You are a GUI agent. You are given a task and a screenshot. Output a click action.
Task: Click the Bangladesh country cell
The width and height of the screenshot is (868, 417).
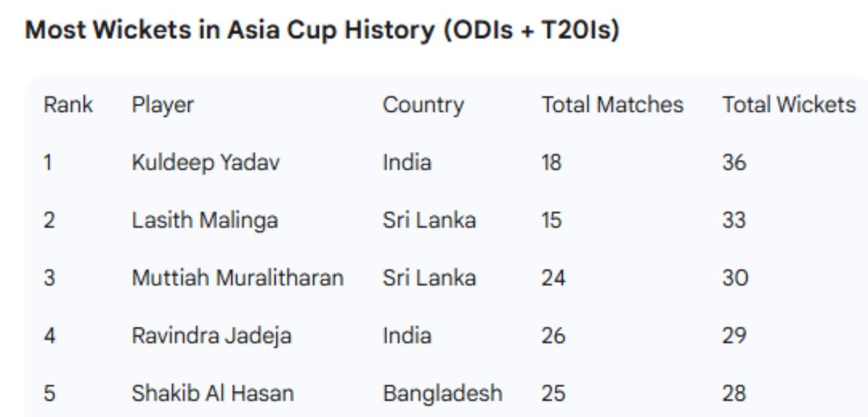442,394
